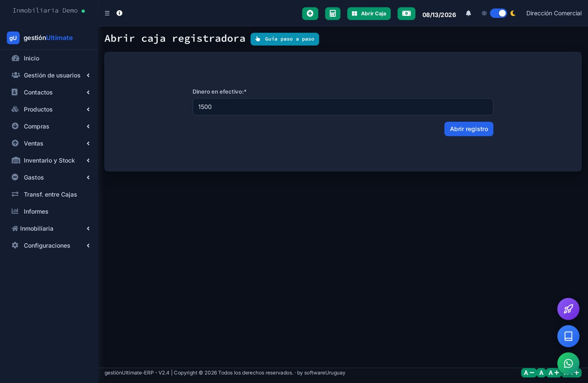Toggle the dark mode switch
This screenshot has width=588, height=383.
click(x=499, y=13)
